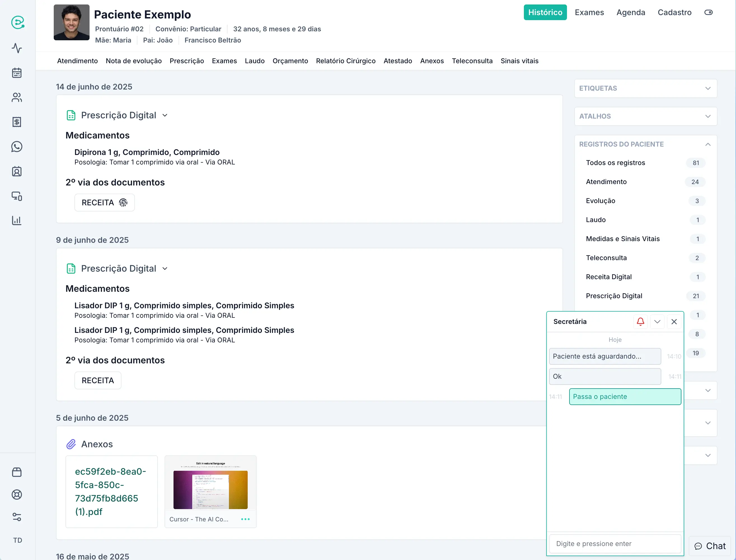Collapse the REGISTROS DO PACIENTE panel
The width and height of the screenshot is (736, 560).
pos(708,144)
